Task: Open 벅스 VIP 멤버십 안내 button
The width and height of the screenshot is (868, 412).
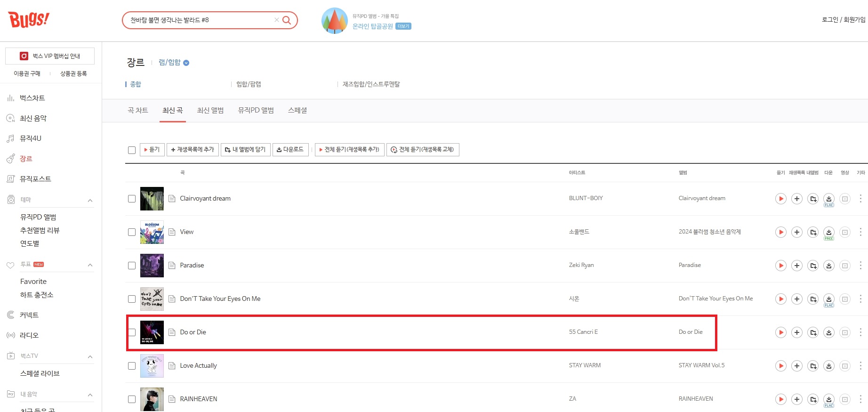Action: [x=50, y=56]
